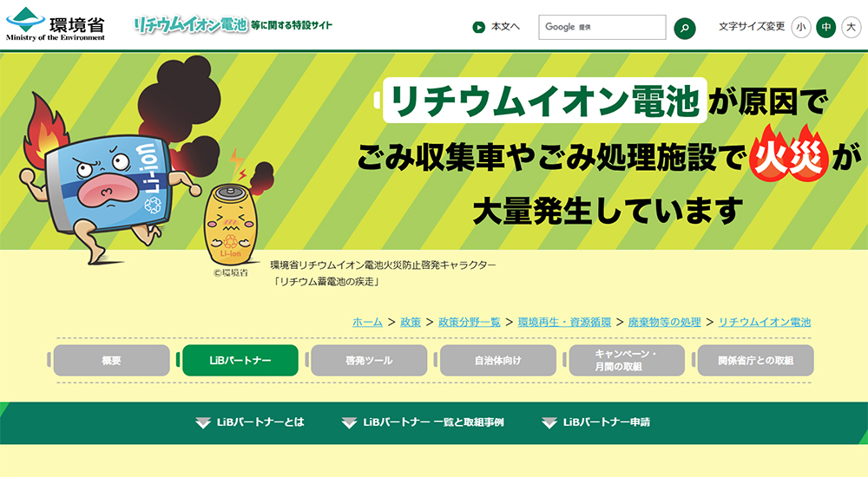The width and height of the screenshot is (868, 477).
Task: Click the Google search input field
Action: pyautogui.click(x=602, y=27)
